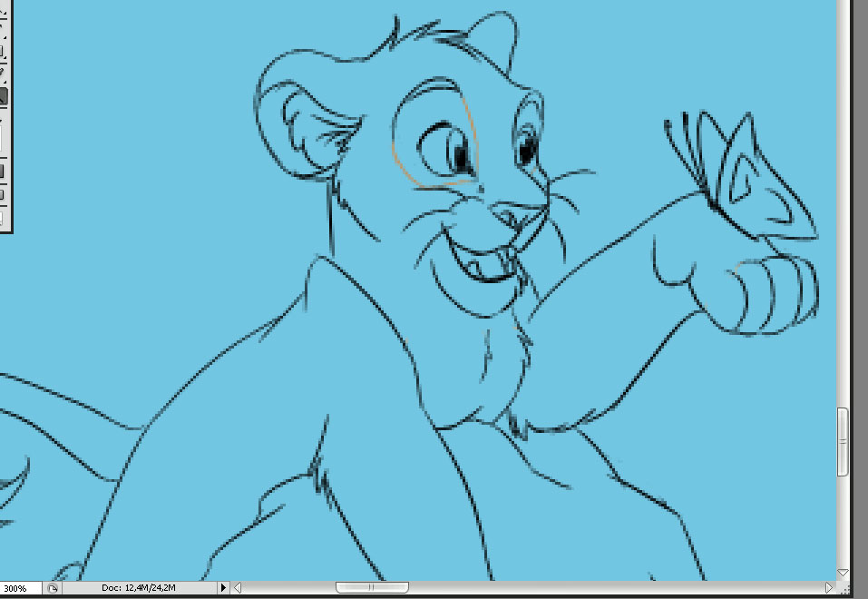Screen dimensions: 868x599
Task: Click the Doc: 12,4M/24,2M file size readout
Action: coord(138,588)
